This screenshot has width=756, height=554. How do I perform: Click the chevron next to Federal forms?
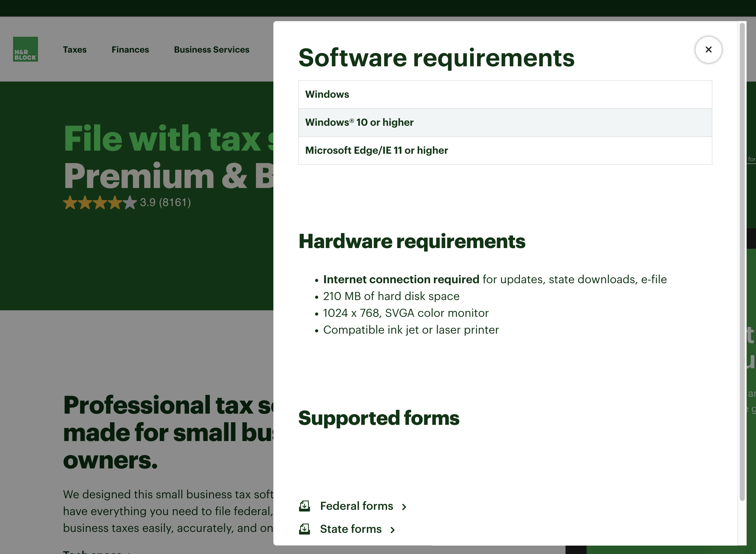tap(404, 507)
